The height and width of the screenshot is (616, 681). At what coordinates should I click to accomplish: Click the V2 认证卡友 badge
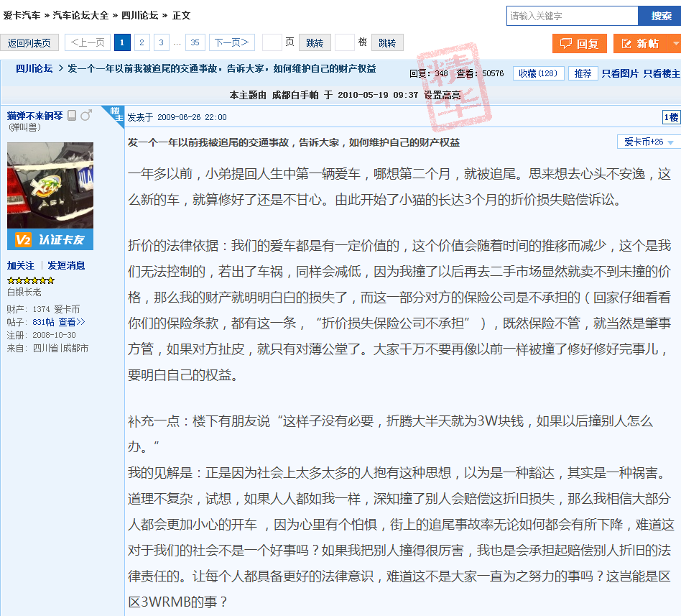click(x=50, y=239)
